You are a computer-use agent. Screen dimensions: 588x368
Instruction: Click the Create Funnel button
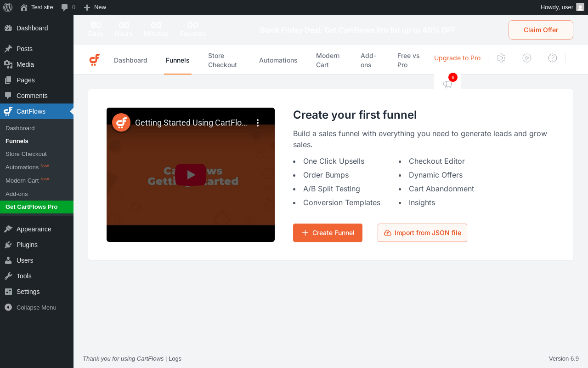(328, 233)
